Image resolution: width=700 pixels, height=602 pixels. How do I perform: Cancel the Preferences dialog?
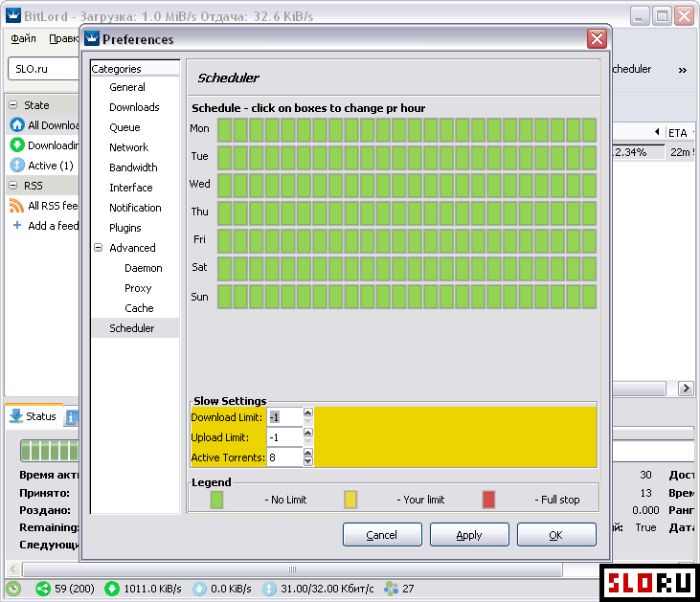point(382,535)
